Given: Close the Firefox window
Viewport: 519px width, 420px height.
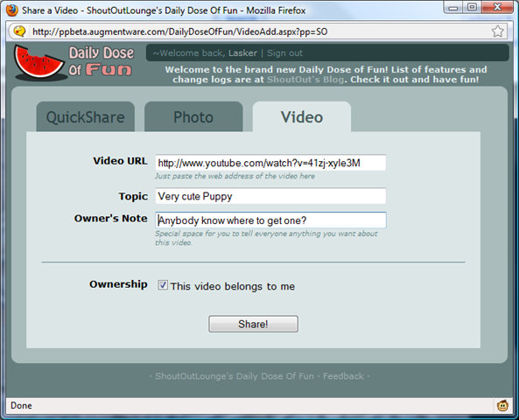Looking at the screenshot, I should point(497,7).
